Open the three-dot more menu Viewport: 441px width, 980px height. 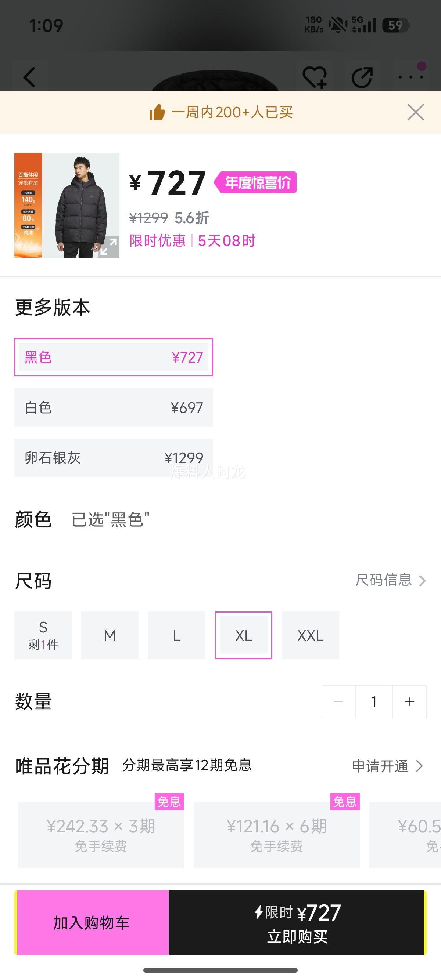click(410, 77)
